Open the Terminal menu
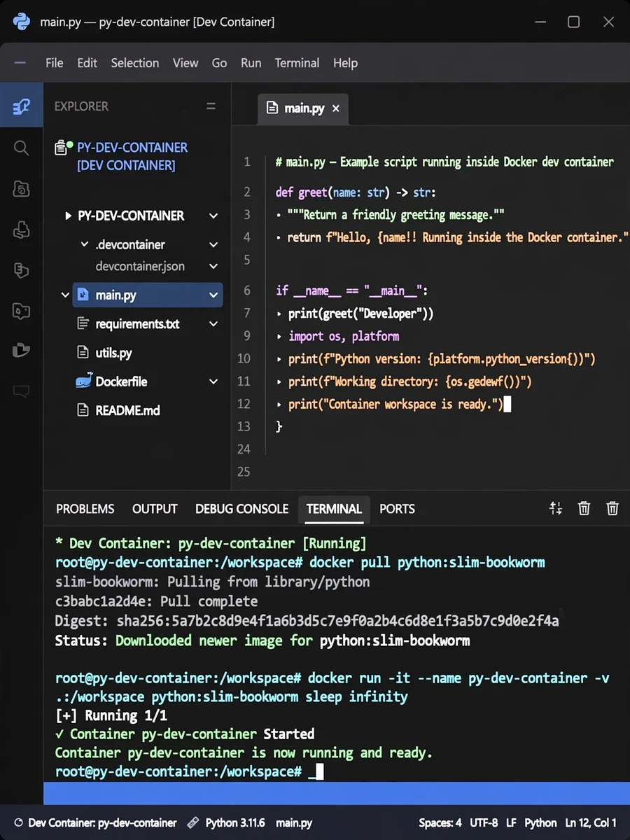 (x=297, y=62)
